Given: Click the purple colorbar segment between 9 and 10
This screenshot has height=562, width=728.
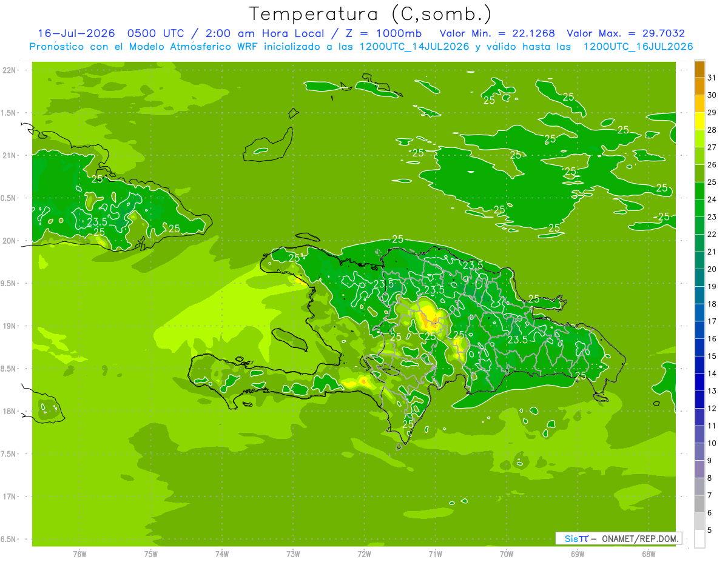Looking at the screenshot, I should (699, 452).
